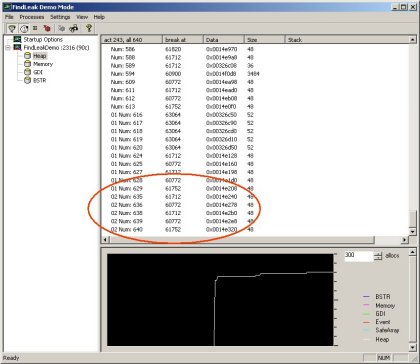Click the filter funnel toolbar icon
Viewport: 420px width, 364px height.
click(12, 29)
